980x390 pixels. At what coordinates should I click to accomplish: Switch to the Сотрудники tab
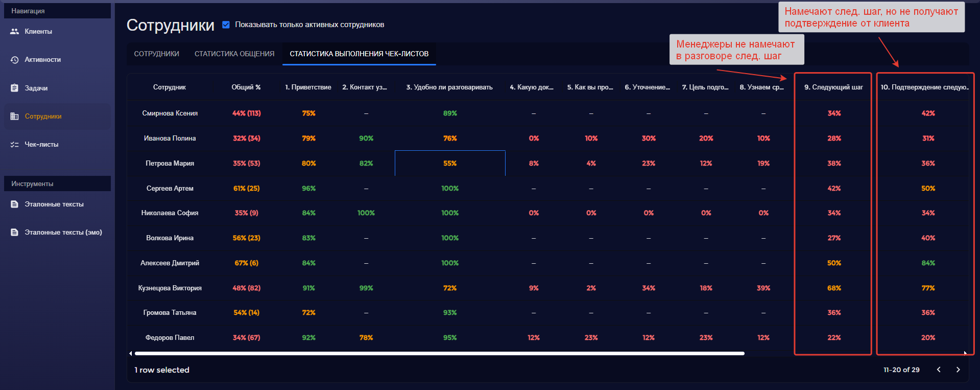click(156, 54)
